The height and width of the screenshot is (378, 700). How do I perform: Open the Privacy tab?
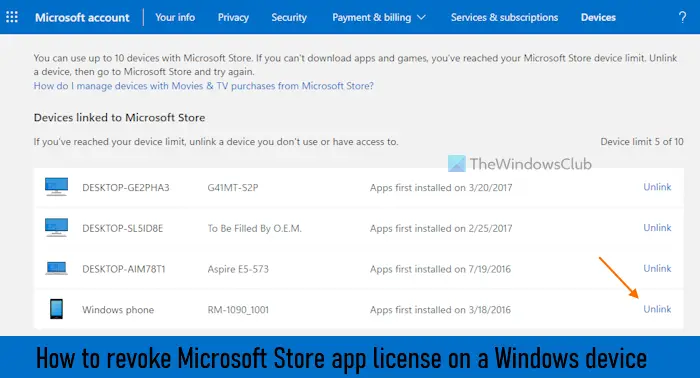(233, 17)
